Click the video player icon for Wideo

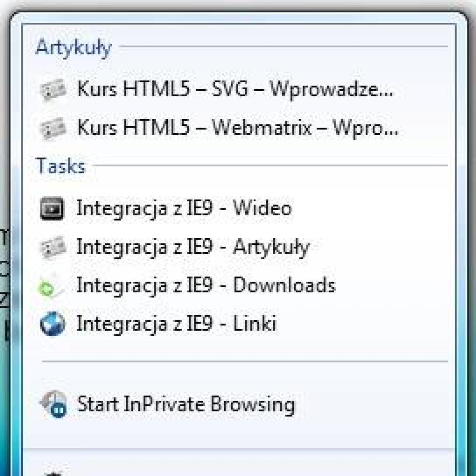[52, 209]
